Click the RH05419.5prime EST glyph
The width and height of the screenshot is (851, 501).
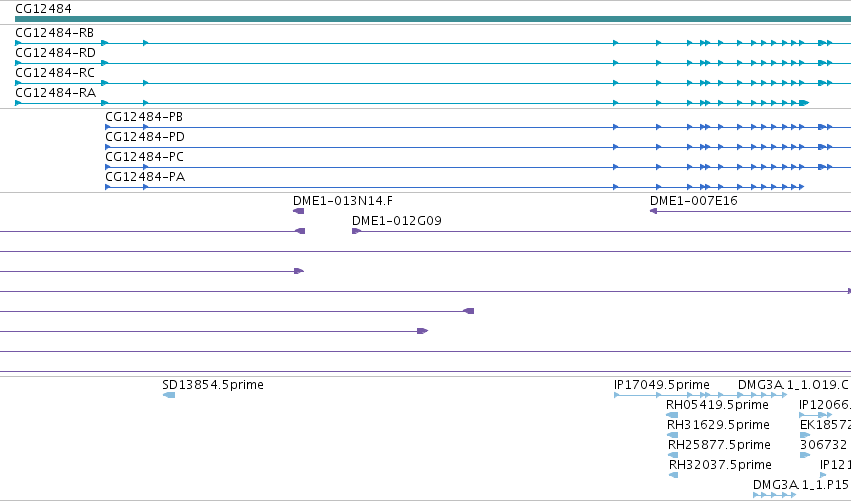pyautogui.click(x=672, y=415)
